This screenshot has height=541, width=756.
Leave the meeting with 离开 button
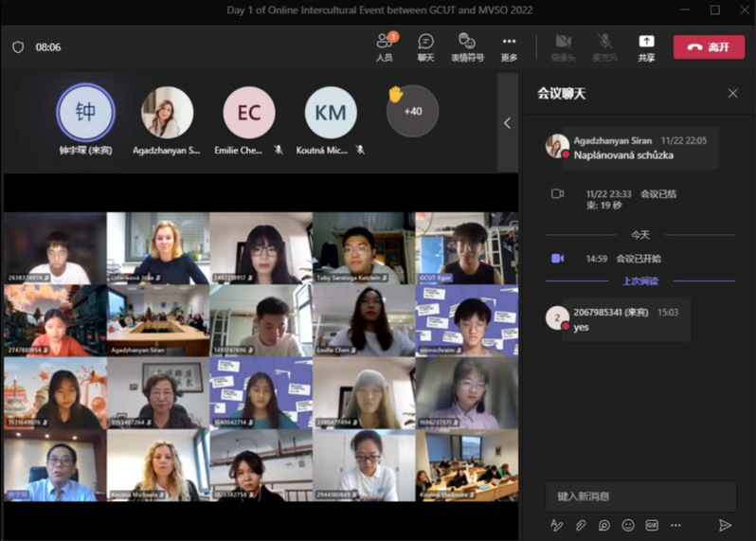(709, 46)
